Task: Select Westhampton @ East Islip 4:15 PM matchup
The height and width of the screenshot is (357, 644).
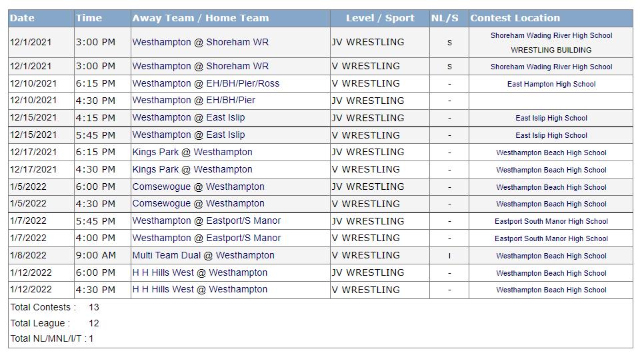Action: pyautogui.click(x=189, y=118)
